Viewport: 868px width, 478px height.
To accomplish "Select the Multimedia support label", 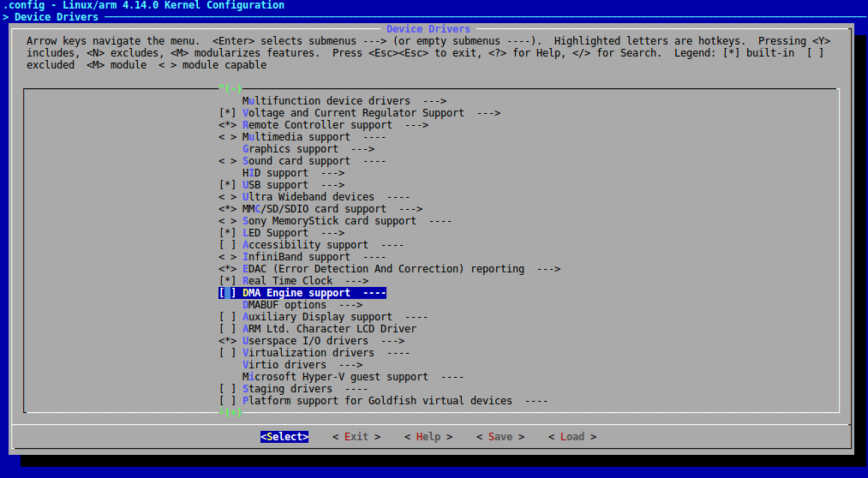I will pos(296,137).
